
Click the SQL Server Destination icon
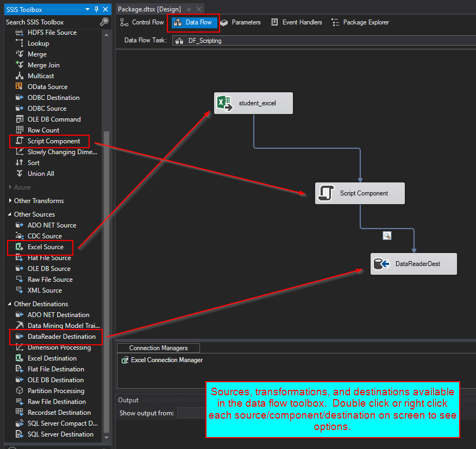point(20,434)
